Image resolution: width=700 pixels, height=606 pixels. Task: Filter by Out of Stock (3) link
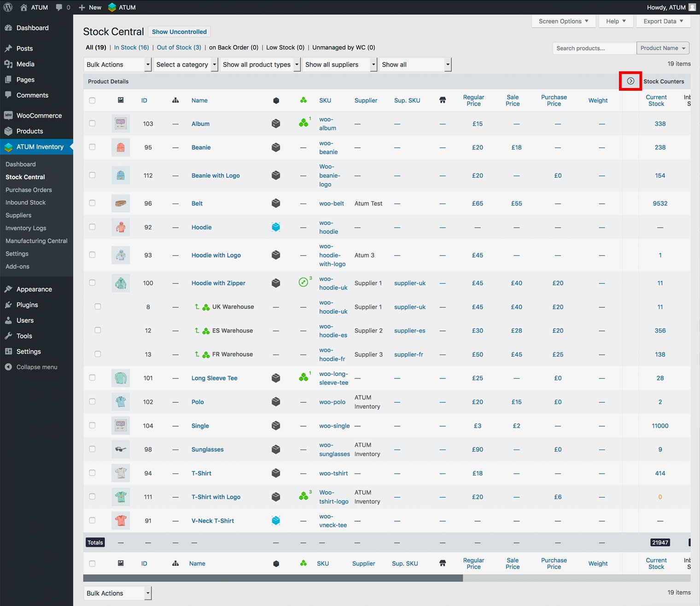coord(179,47)
